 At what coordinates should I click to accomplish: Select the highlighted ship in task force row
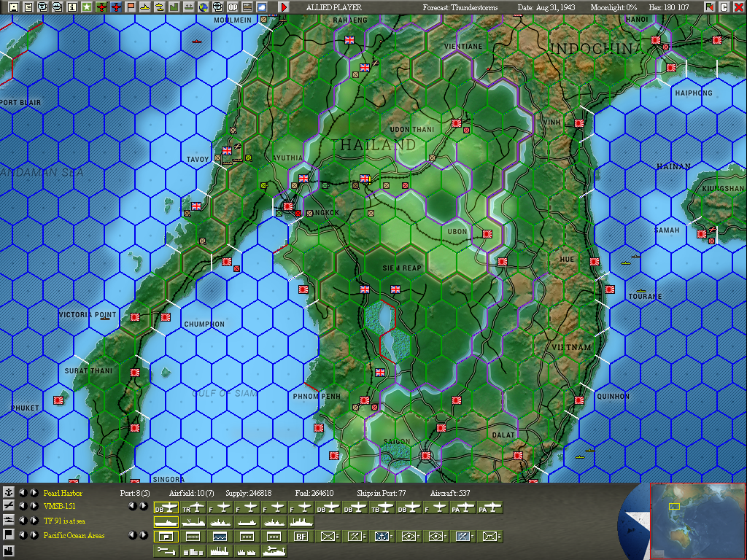pyautogui.click(x=166, y=522)
